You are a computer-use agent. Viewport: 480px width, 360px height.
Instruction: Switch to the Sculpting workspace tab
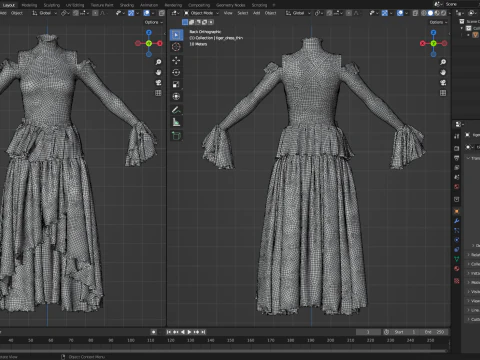tap(52, 5)
